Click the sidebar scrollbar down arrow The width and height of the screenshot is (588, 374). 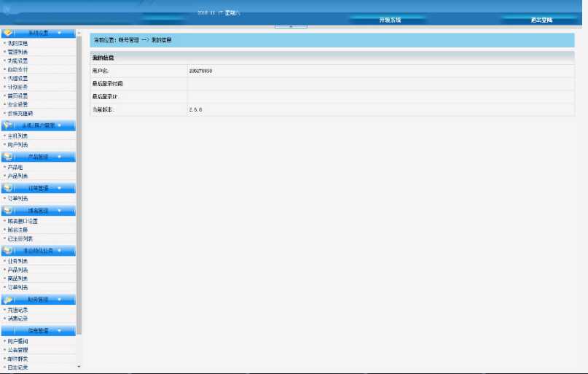[x=79, y=367]
